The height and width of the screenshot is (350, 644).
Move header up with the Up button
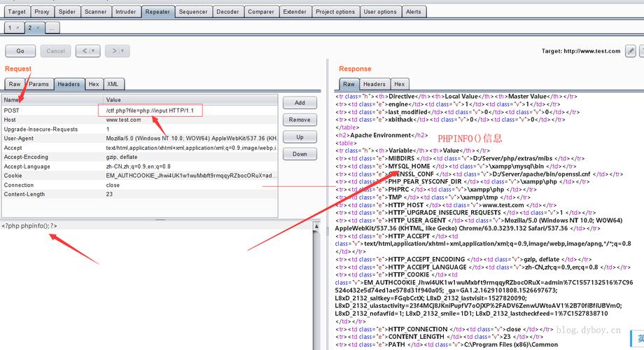[300, 136]
